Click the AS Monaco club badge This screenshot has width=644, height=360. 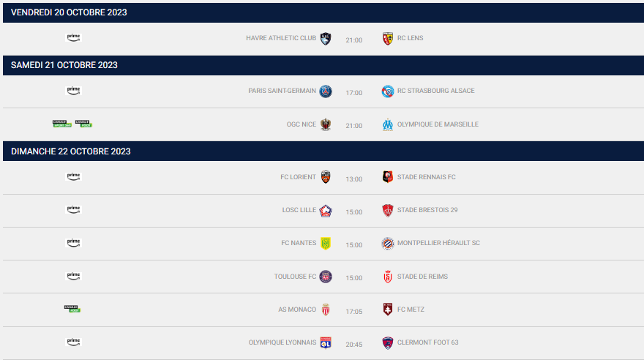326,310
